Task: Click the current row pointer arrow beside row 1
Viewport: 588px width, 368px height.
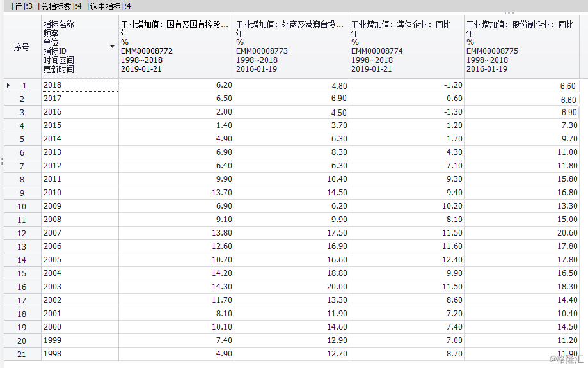Action: (8, 85)
